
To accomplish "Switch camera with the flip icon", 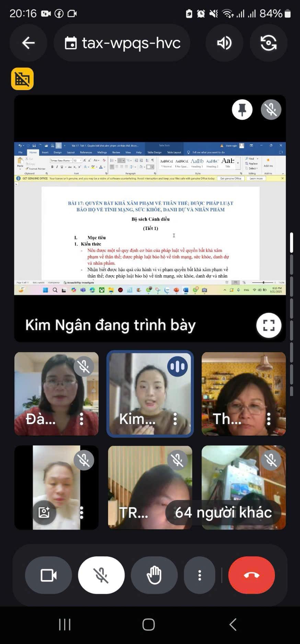I will pyautogui.click(x=268, y=43).
